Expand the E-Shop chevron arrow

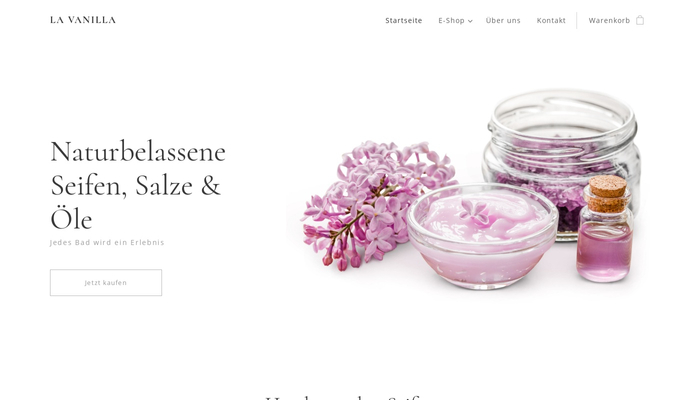pyautogui.click(x=470, y=21)
